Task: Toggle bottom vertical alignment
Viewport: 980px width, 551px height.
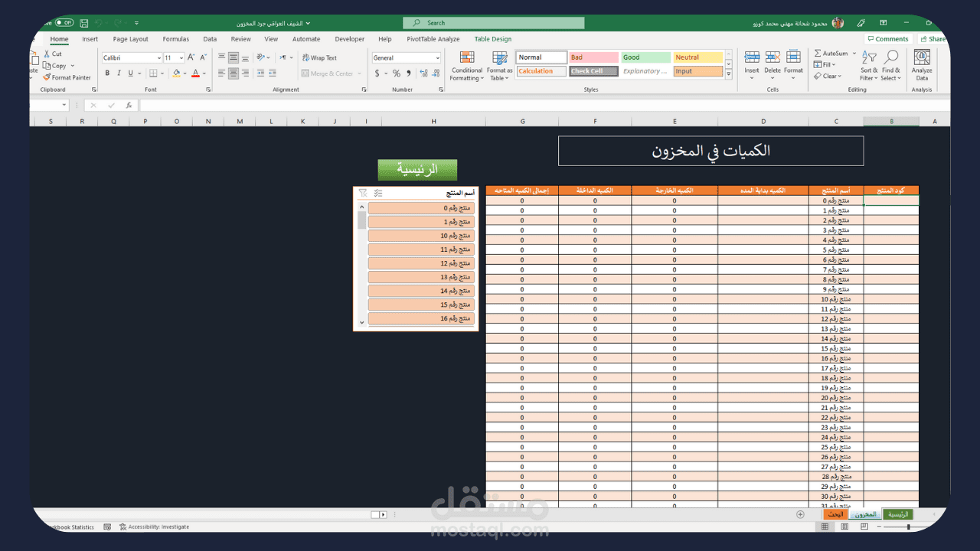Action: [x=246, y=57]
